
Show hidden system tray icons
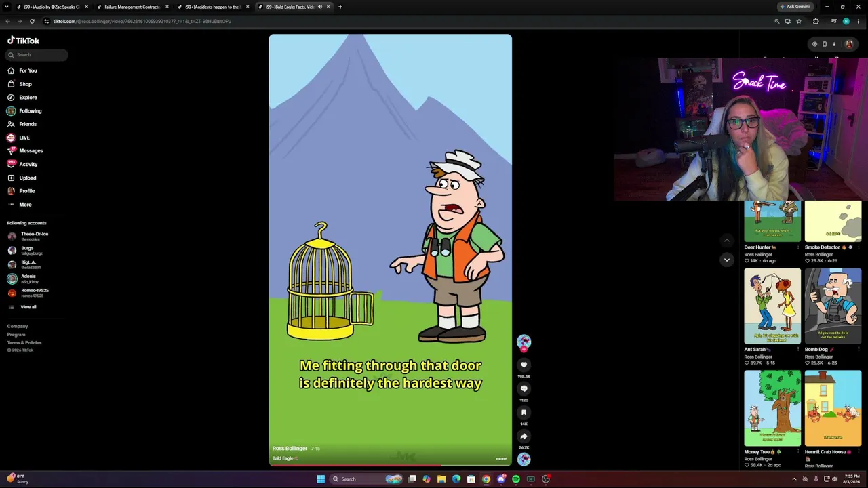point(794,479)
